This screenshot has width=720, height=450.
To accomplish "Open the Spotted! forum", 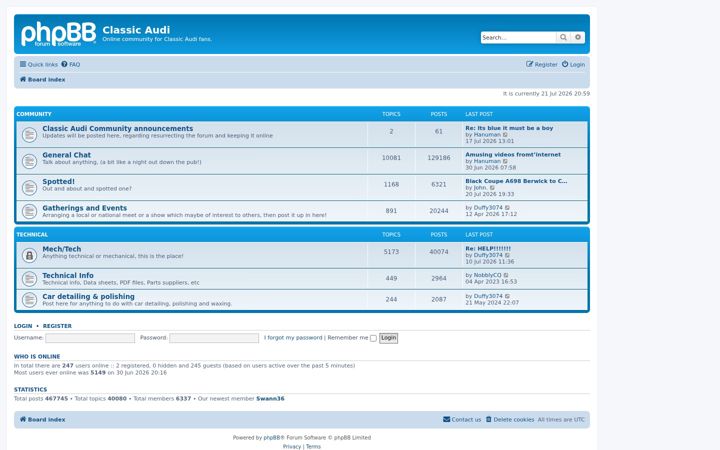I will coord(58,181).
